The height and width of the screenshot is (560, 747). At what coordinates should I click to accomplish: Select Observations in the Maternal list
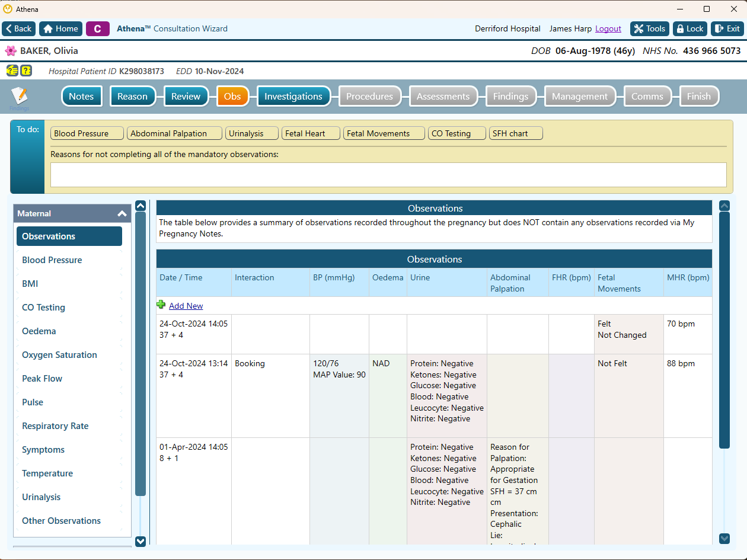pos(69,236)
